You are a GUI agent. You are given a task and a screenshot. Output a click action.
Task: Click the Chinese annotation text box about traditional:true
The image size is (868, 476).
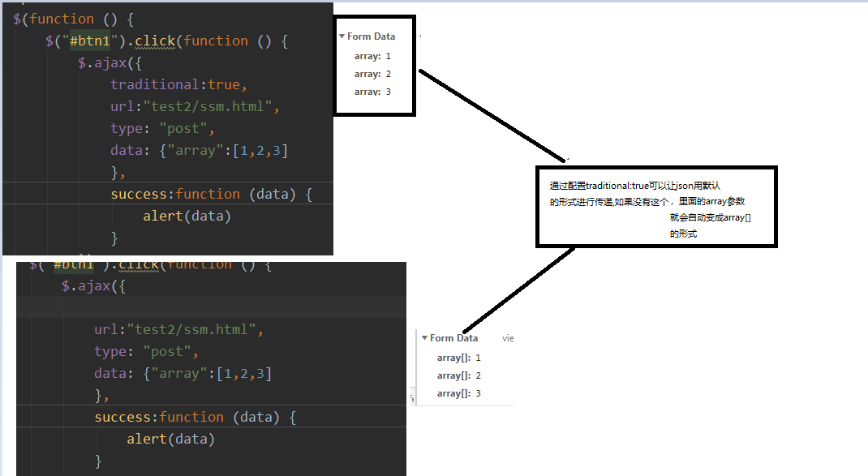pyautogui.click(x=656, y=207)
